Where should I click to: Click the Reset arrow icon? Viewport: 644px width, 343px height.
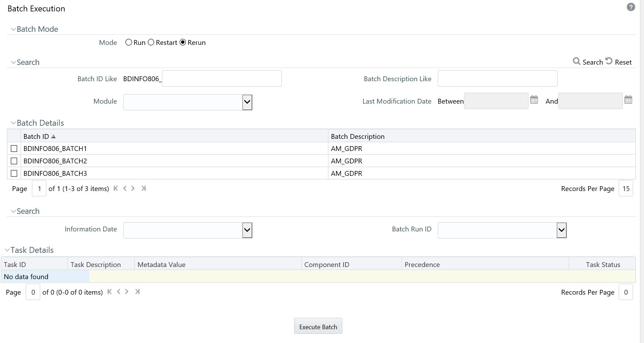click(609, 61)
